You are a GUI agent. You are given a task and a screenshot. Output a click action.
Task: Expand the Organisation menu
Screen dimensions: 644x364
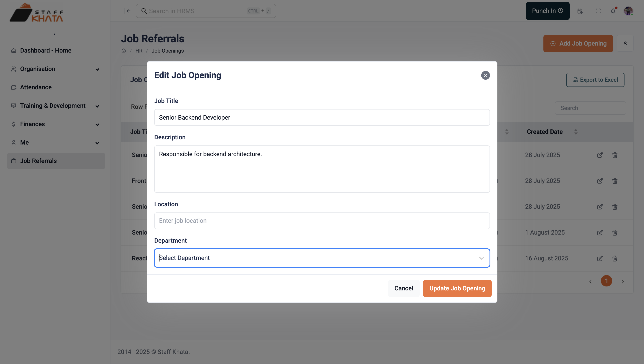pyautogui.click(x=97, y=69)
